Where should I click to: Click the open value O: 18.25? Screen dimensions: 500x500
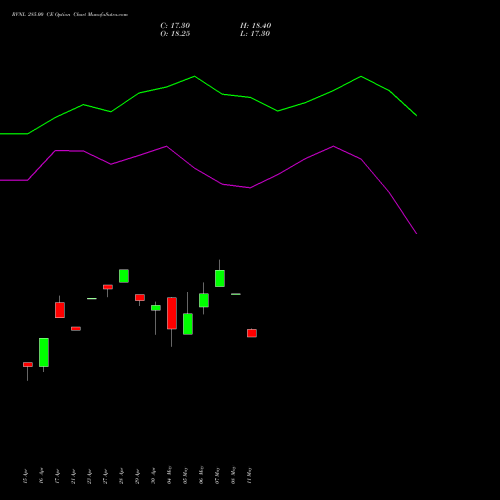(x=175, y=34)
